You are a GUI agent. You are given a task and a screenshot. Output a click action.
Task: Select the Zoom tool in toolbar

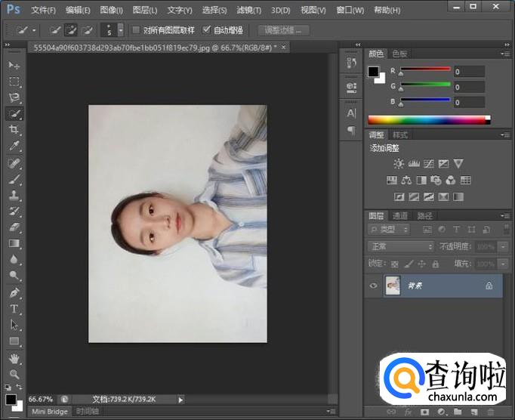click(x=14, y=374)
